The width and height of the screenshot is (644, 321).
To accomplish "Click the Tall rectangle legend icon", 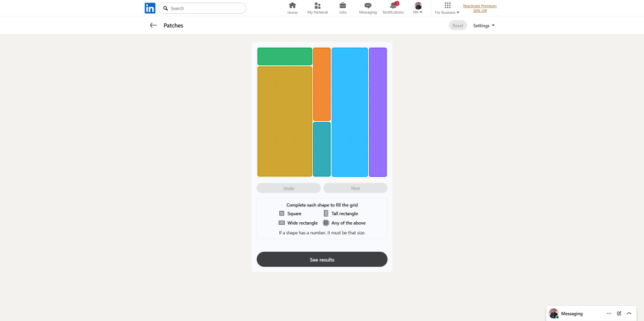I will [x=326, y=213].
